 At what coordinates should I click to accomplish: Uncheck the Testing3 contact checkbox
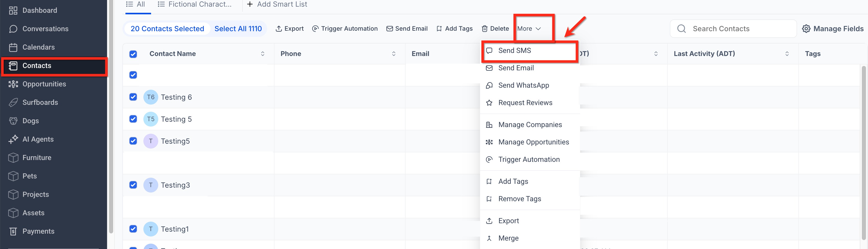click(133, 185)
